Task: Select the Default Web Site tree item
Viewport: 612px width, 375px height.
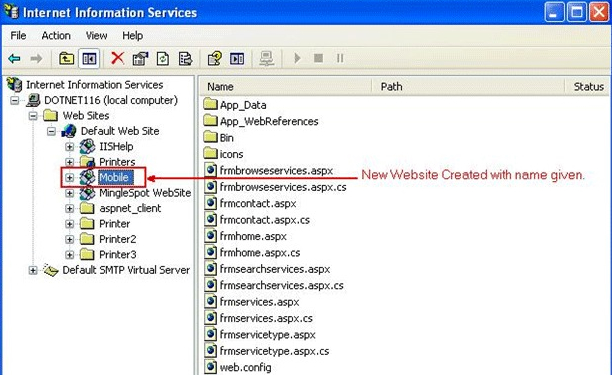Action: tap(120, 131)
